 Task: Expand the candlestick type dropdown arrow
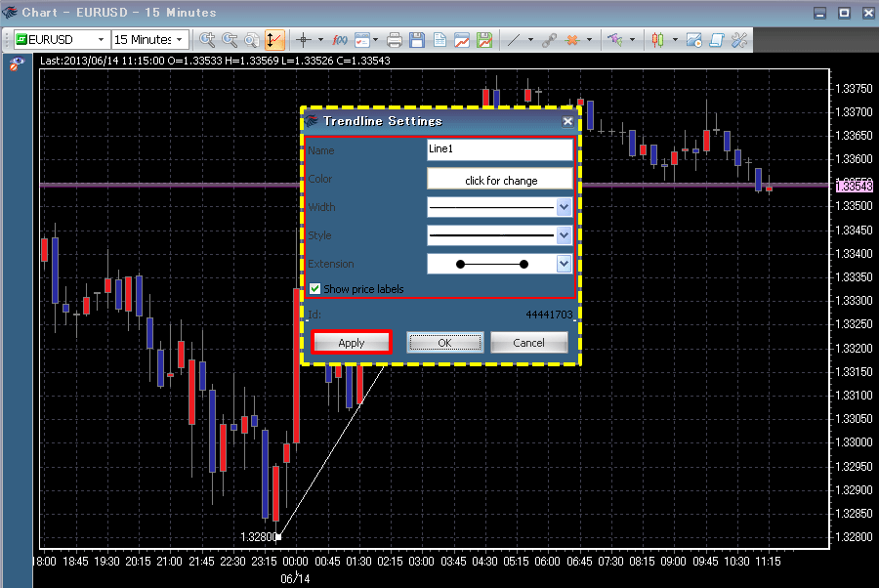[x=675, y=40]
